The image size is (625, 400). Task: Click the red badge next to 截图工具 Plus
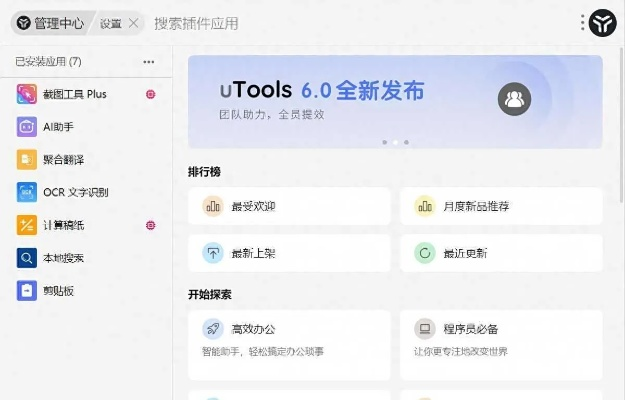pyautogui.click(x=151, y=94)
